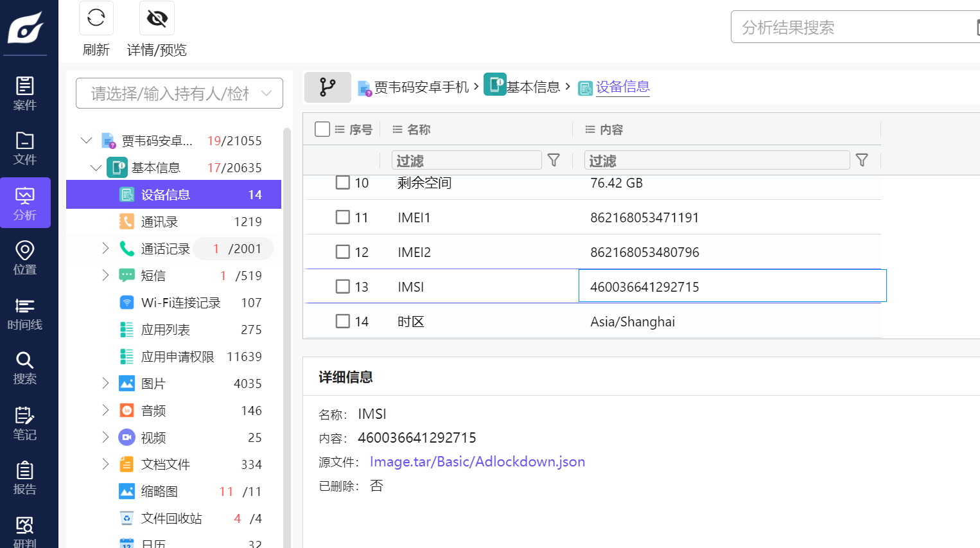Toggle the select-all checkbox in header

click(322, 129)
